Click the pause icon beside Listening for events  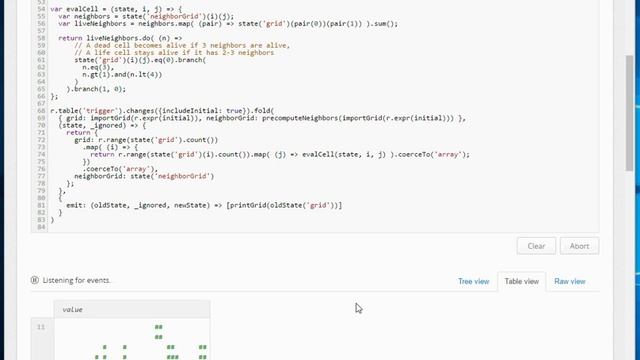[x=35, y=280]
